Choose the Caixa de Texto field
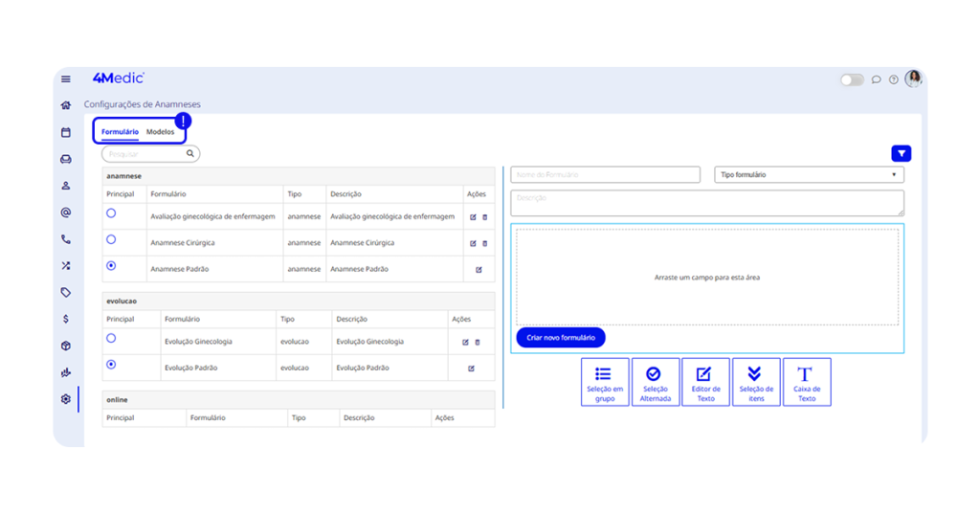980x514 pixels. coord(807,382)
